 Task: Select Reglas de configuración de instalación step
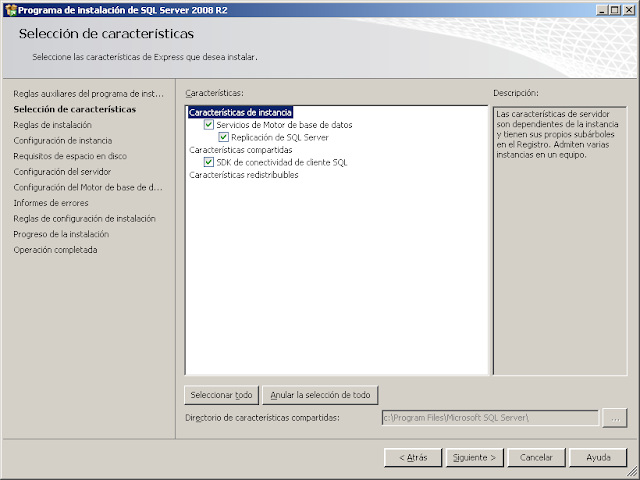point(84,218)
